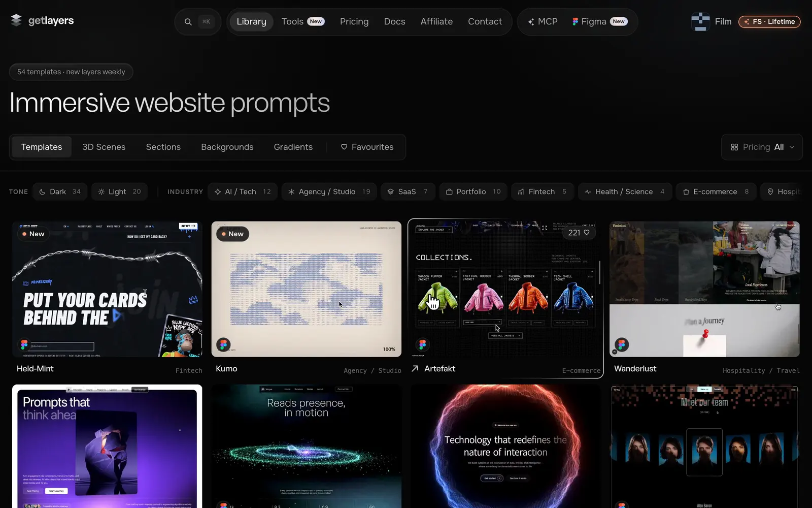
Task: Click Figma icon on Artefakt card
Action: tap(422, 345)
